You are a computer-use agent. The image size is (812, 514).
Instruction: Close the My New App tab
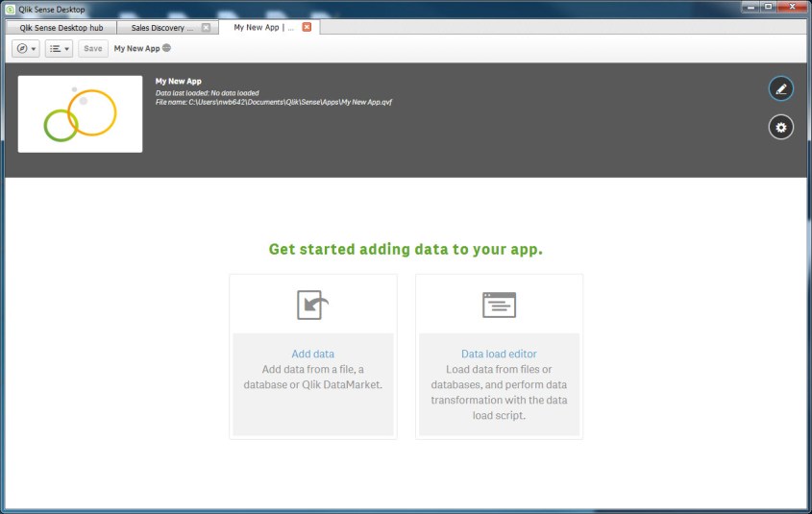coord(308,27)
